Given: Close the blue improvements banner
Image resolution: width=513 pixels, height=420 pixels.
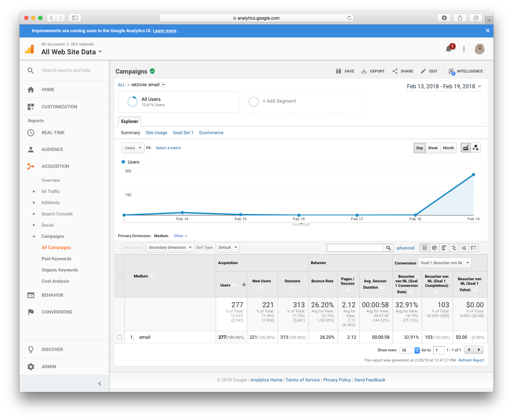Looking at the screenshot, I should click(x=487, y=30).
